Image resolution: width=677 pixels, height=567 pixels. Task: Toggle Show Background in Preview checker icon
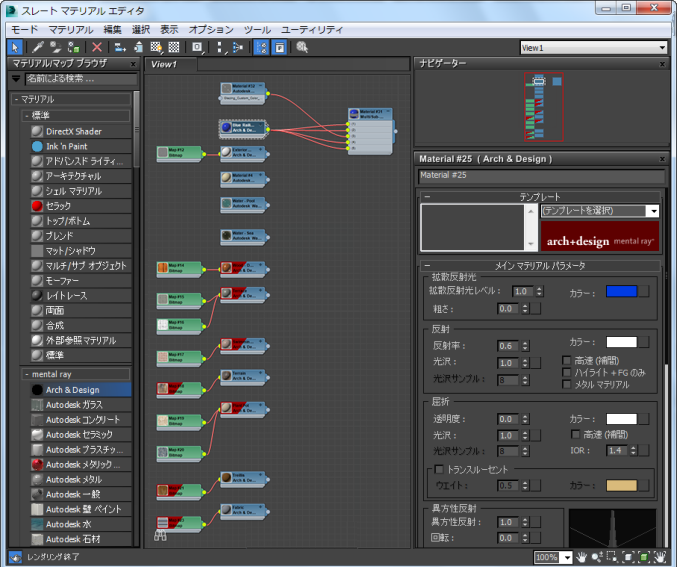174,48
